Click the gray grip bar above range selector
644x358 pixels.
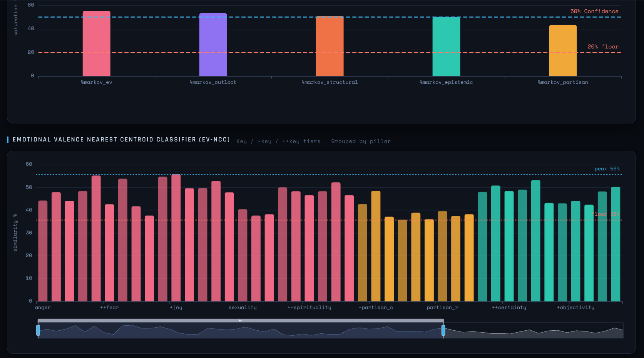click(x=241, y=320)
